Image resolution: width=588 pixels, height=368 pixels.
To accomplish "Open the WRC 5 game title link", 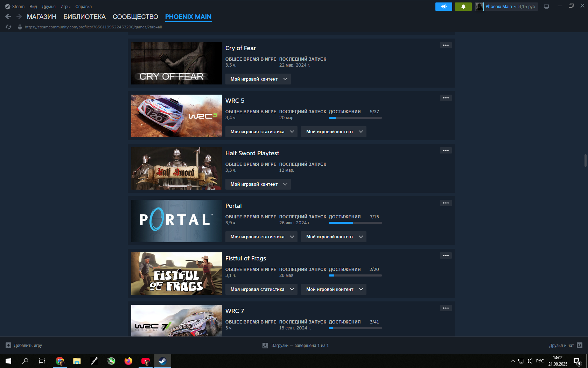I will pos(235,101).
